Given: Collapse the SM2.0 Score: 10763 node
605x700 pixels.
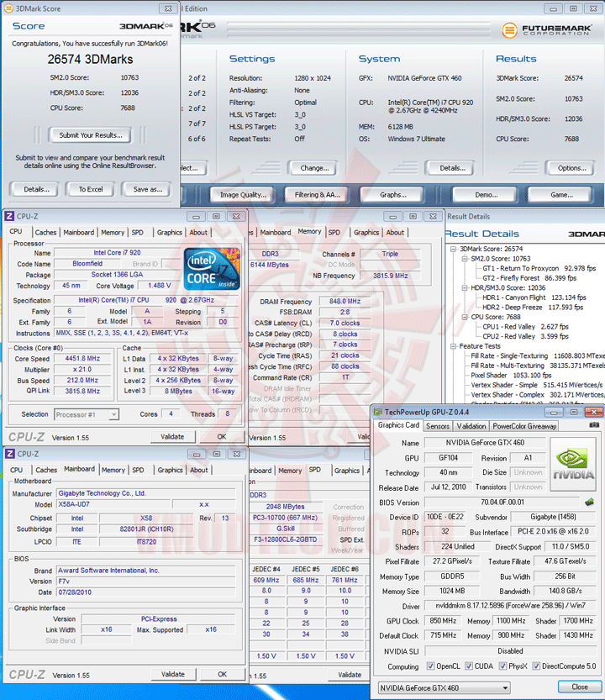Looking at the screenshot, I should pos(465,259).
